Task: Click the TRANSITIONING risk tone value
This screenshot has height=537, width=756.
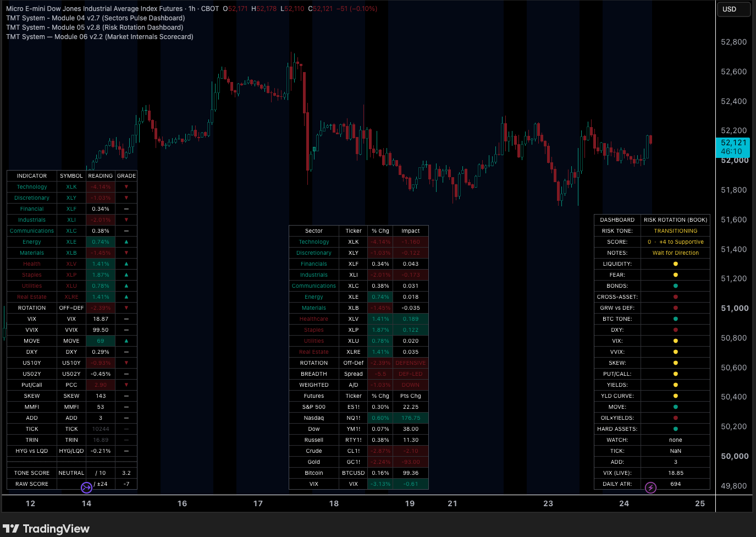Action: (676, 231)
